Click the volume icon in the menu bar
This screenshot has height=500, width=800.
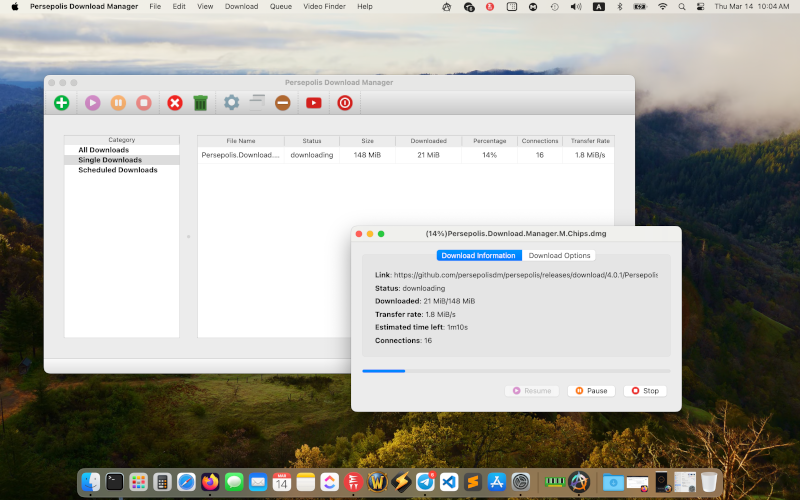click(x=576, y=7)
